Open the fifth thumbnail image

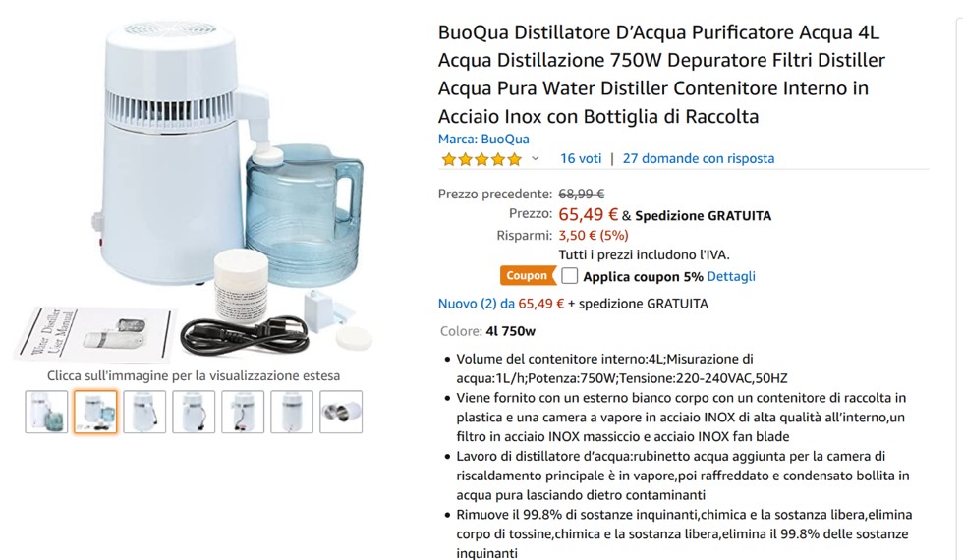243,412
